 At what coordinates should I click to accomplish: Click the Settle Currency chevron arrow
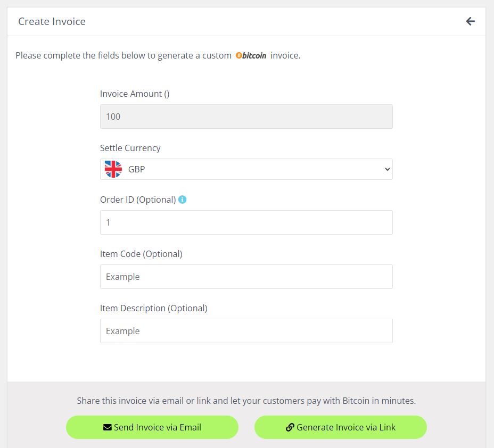pyautogui.click(x=387, y=169)
